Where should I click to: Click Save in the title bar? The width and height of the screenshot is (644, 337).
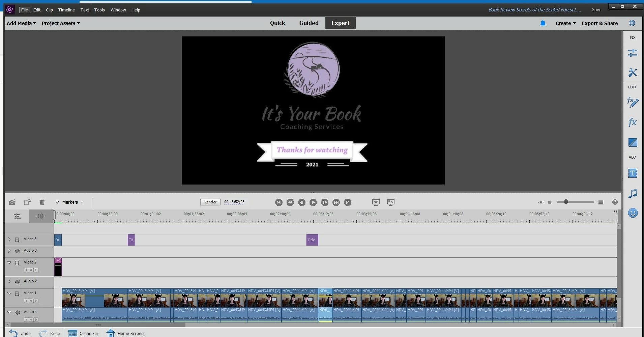(x=596, y=10)
